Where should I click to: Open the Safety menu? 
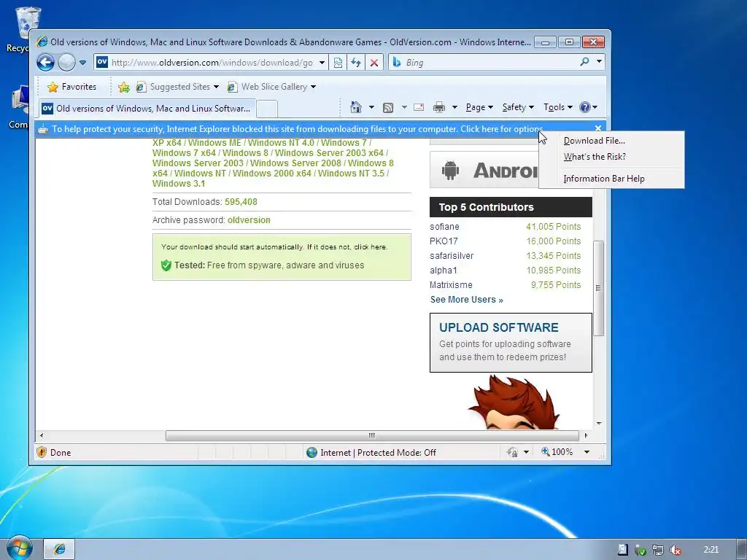[x=518, y=107]
